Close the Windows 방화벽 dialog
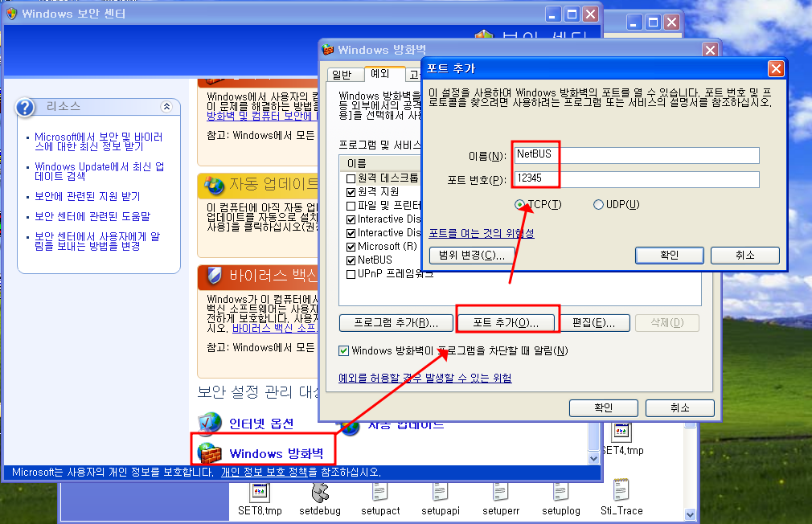This screenshot has height=524, width=812. click(710, 50)
